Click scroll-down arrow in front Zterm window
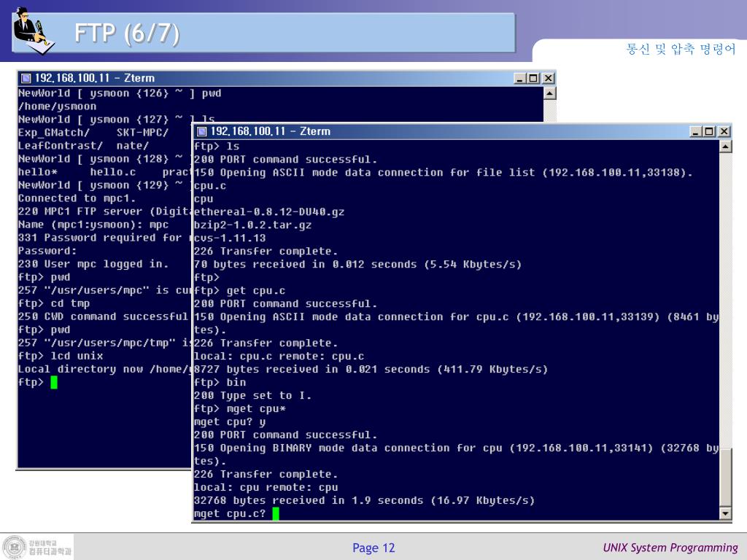Viewport: 747px width, 560px height. [x=725, y=513]
